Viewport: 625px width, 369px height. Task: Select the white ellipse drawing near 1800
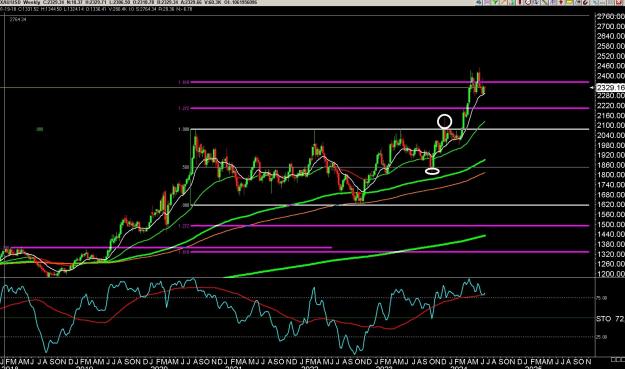432,171
